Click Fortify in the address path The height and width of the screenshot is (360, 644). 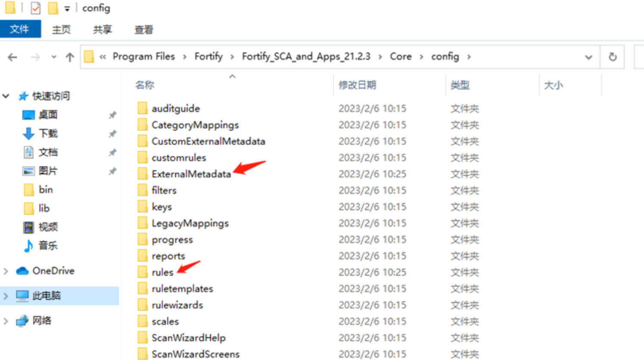[x=208, y=56]
